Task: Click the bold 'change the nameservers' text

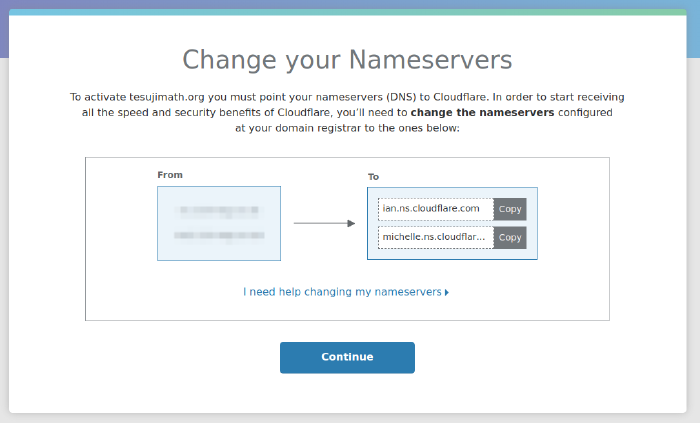Action: 483,112
